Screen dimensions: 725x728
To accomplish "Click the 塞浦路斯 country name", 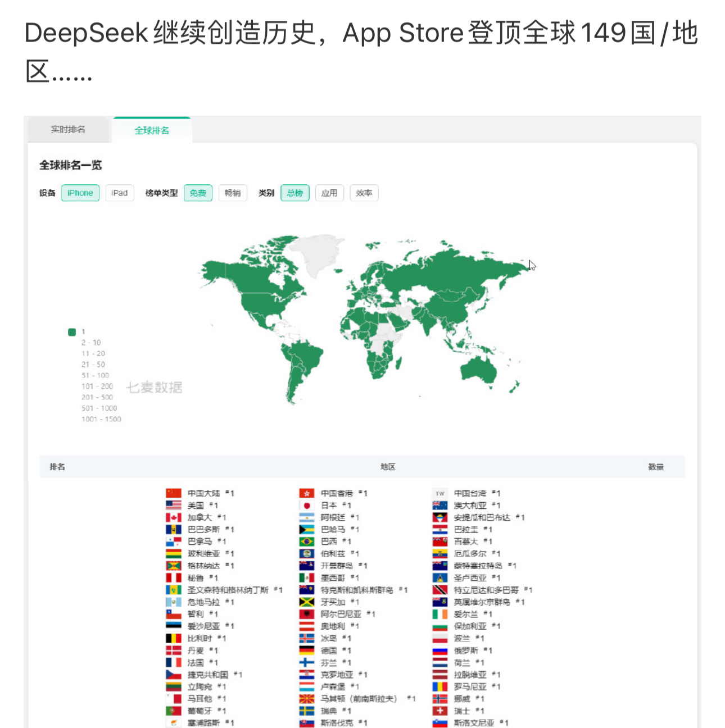I will coord(203,723).
